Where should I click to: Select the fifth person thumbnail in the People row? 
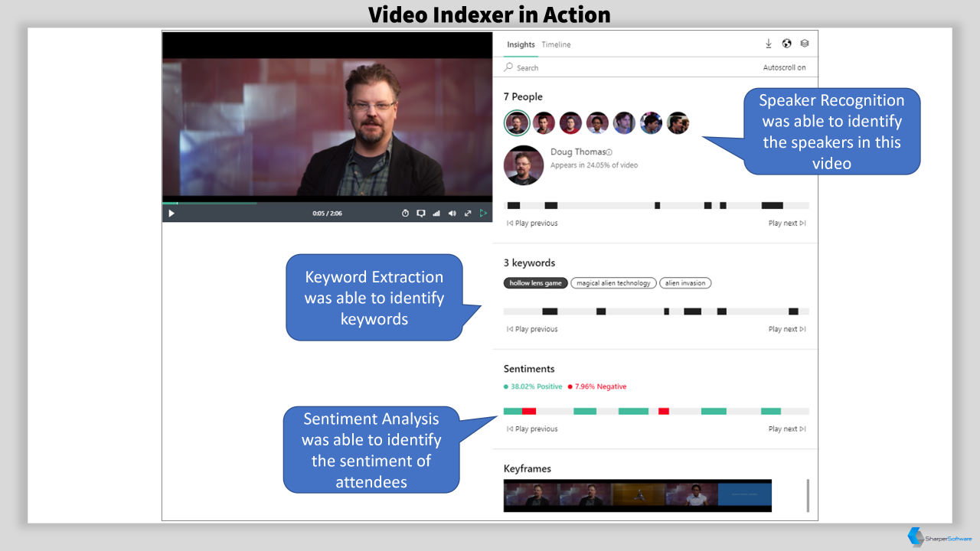tap(624, 122)
